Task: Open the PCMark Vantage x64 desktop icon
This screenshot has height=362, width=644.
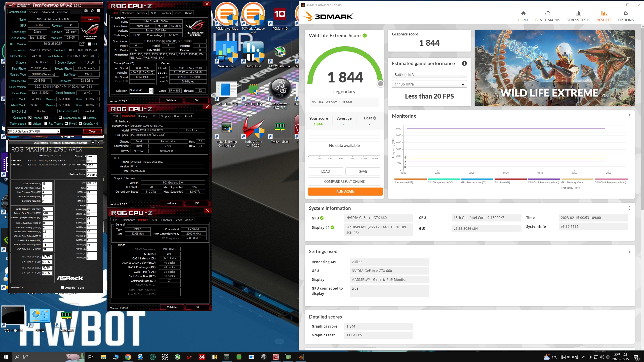Action: pos(253,18)
